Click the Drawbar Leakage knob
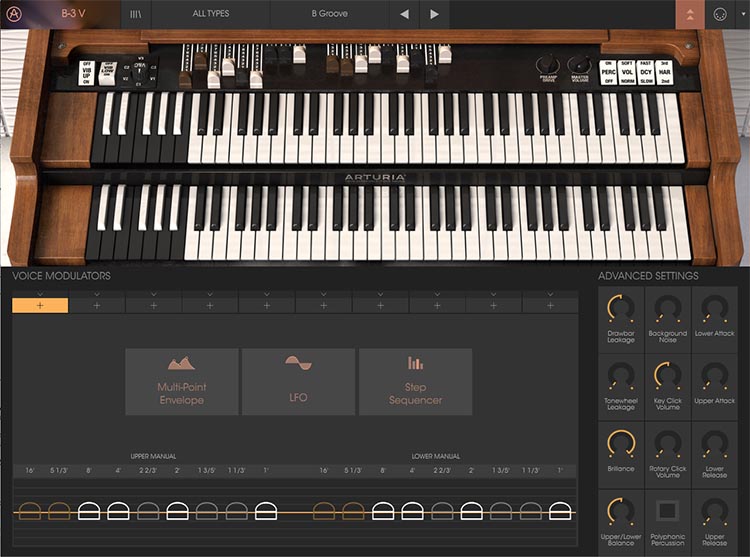The height and width of the screenshot is (557, 750). [x=621, y=308]
